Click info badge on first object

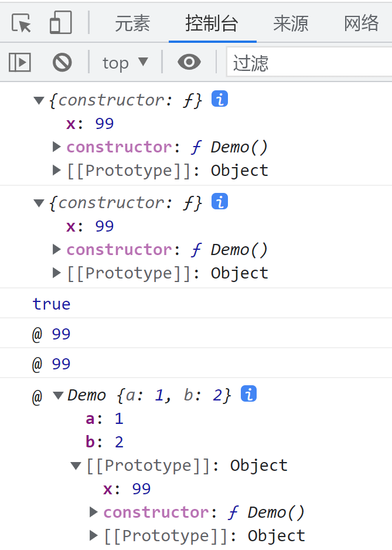[x=220, y=99]
